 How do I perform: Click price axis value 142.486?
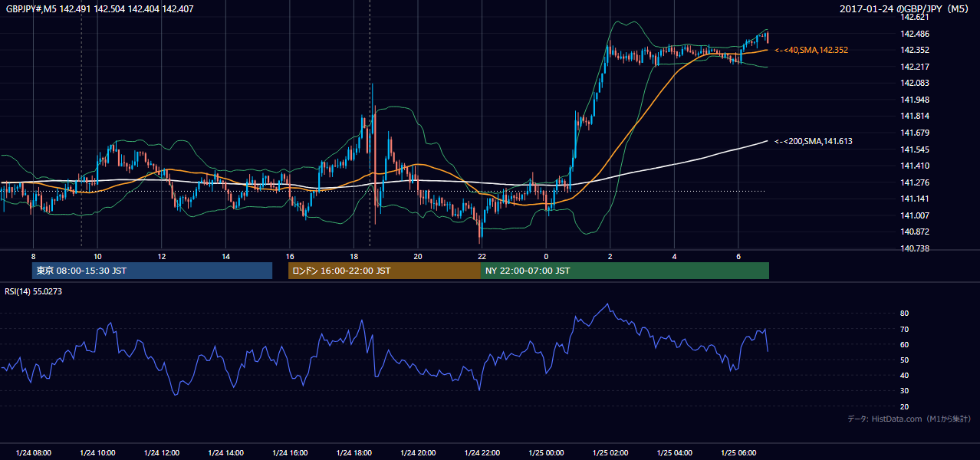tap(916, 34)
